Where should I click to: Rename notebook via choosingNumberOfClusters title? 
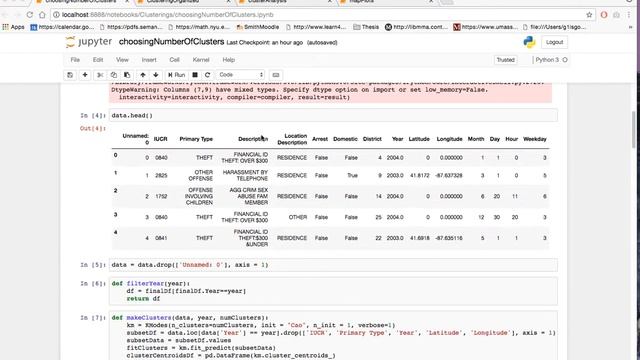coord(171,42)
